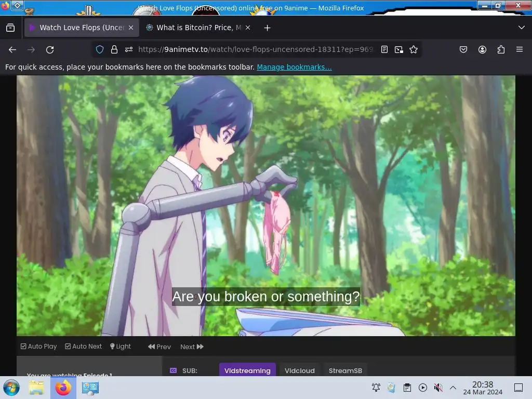
Task: Open Picture-in-Picture from the address bar
Action: 399,49
